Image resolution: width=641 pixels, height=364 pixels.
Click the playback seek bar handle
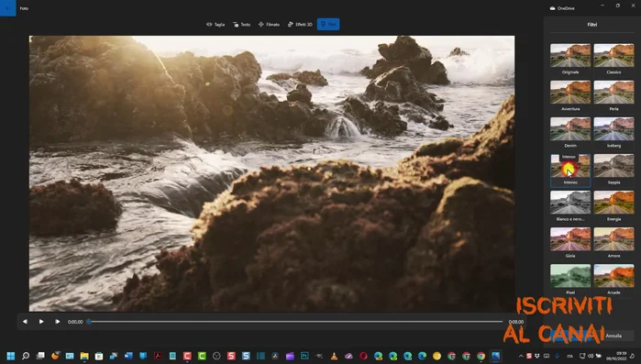pyautogui.click(x=89, y=322)
